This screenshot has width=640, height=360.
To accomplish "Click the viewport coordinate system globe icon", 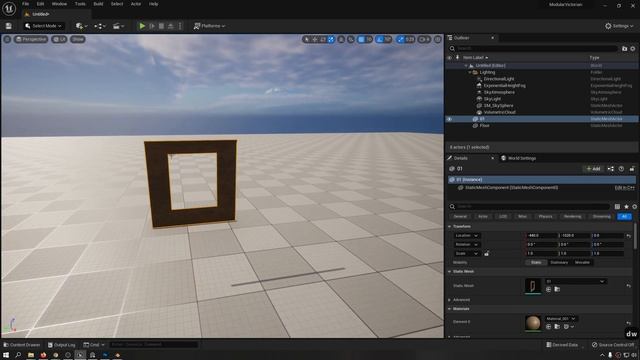I will pyautogui.click(x=341, y=39).
